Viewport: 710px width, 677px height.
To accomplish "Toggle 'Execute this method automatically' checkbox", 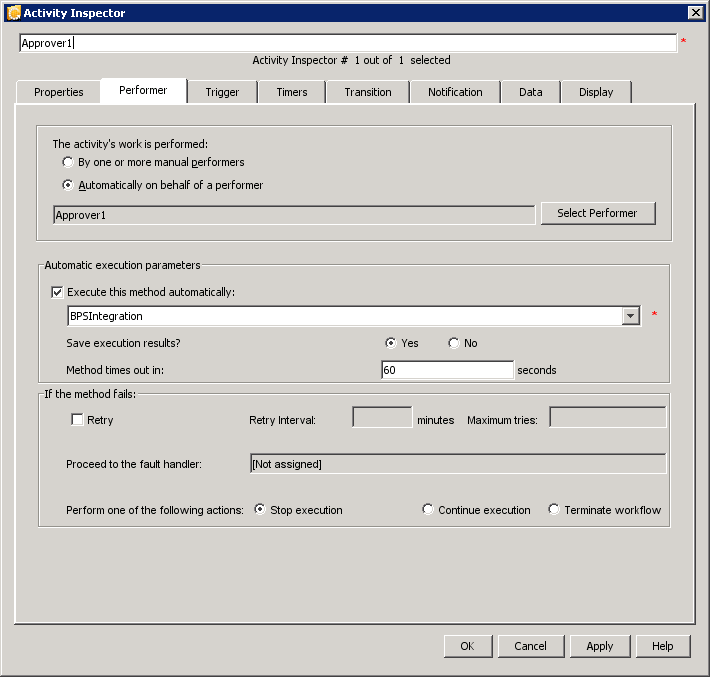I will (x=57, y=292).
